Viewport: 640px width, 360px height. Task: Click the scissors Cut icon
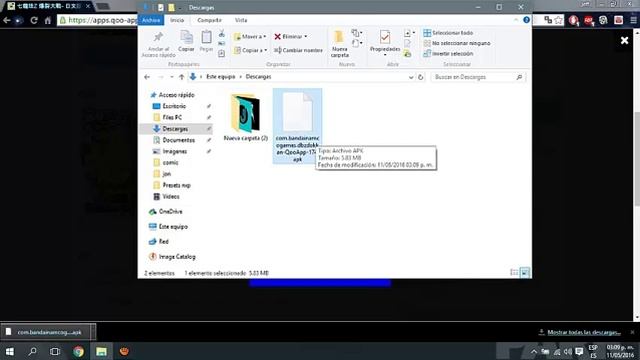222,33
